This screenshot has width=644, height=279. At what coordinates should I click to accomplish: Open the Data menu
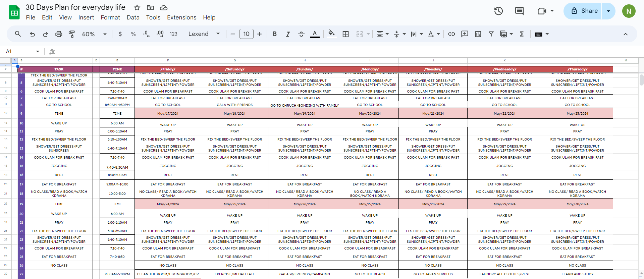tap(133, 17)
